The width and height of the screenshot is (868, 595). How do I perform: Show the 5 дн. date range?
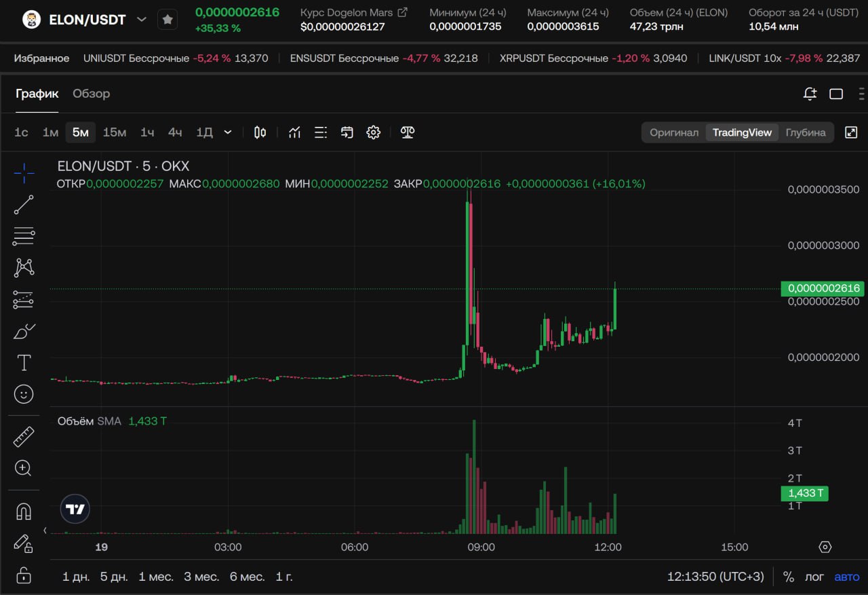tap(114, 577)
